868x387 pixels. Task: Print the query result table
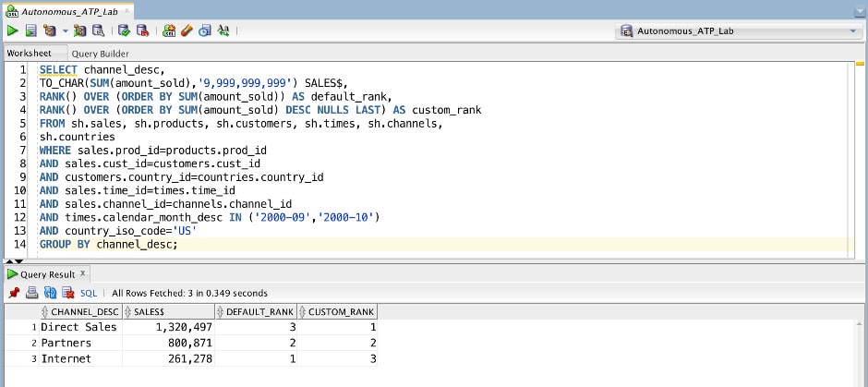coord(32,293)
